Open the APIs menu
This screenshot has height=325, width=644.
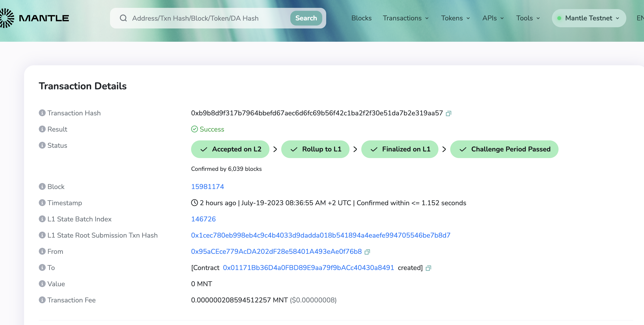[493, 18]
